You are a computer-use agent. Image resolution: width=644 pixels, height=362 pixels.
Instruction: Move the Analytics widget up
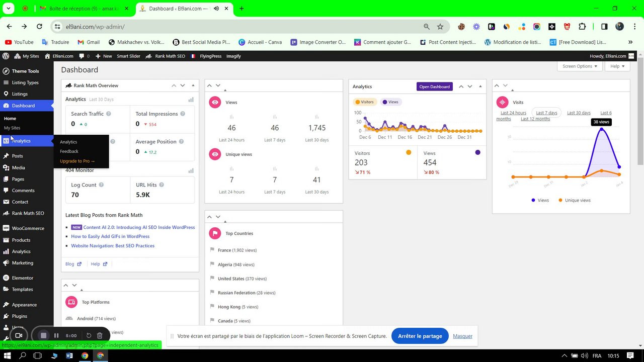click(x=461, y=86)
